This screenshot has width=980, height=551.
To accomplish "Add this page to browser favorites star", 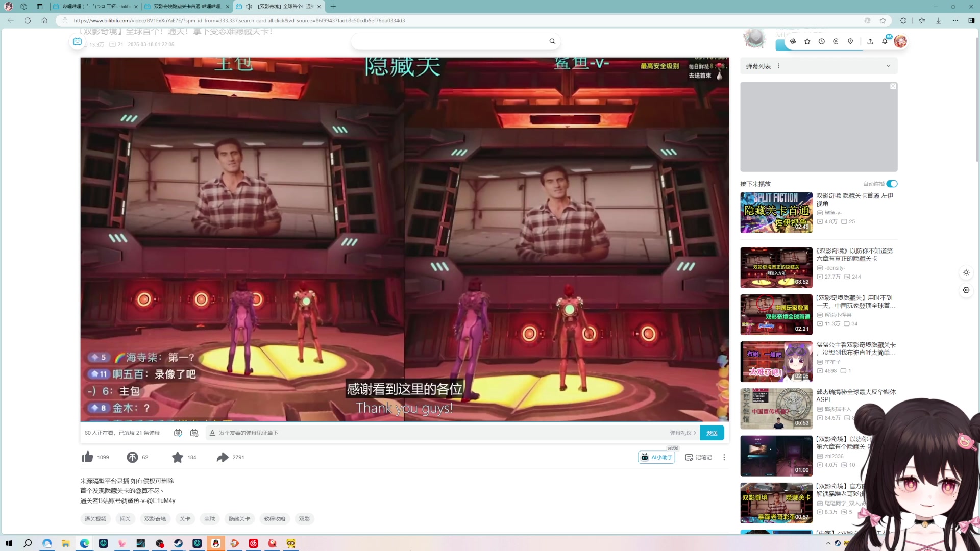I will click(x=883, y=20).
